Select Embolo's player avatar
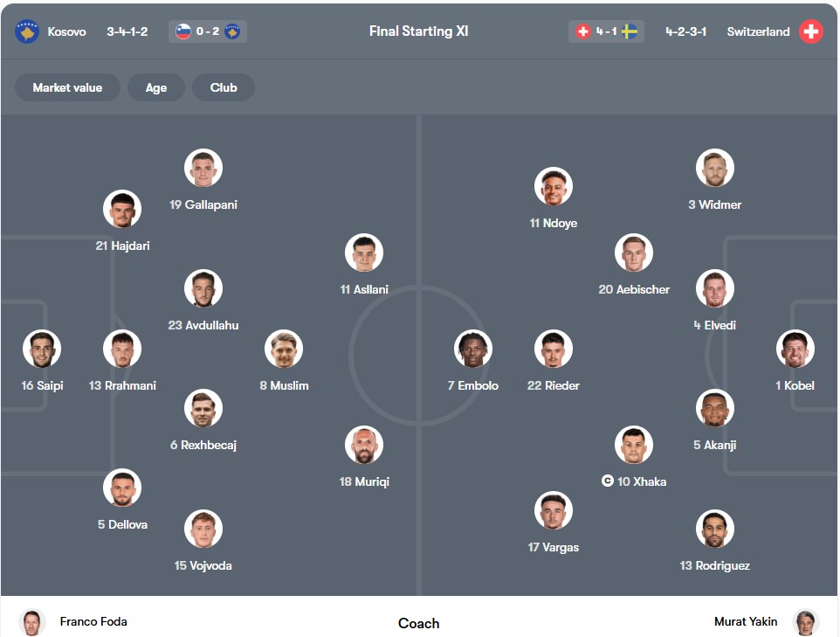 473,349
